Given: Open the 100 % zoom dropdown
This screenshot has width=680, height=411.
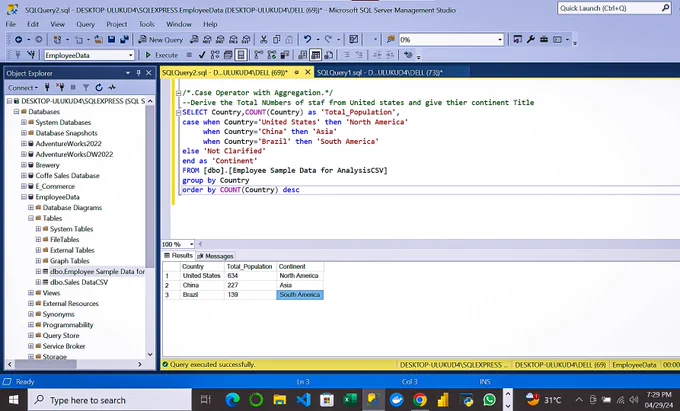Looking at the screenshot, I should tap(191, 244).
